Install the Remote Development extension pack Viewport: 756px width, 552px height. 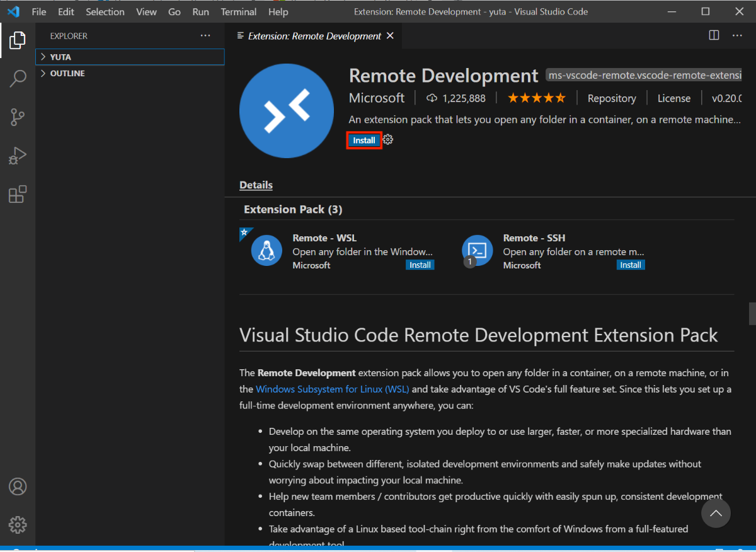pyautogui.click(x=364, y=140)
